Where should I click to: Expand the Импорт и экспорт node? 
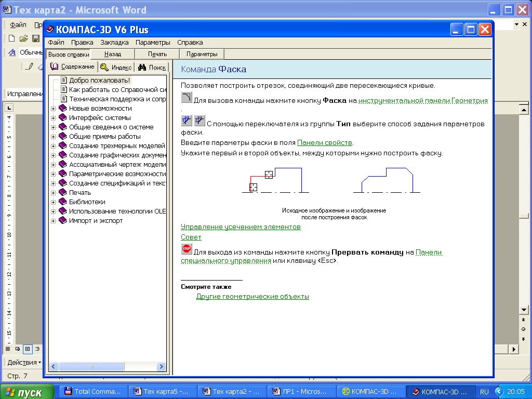tap(54, 221)
